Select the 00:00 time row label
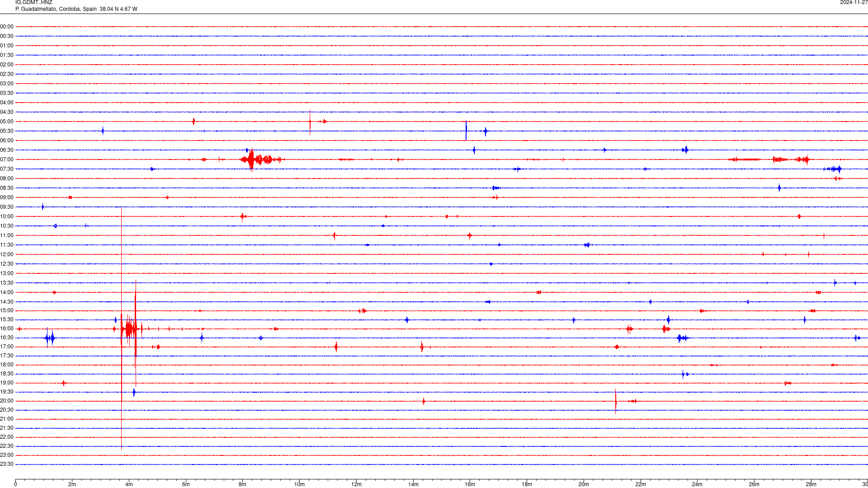 click(x=7, y=27)
